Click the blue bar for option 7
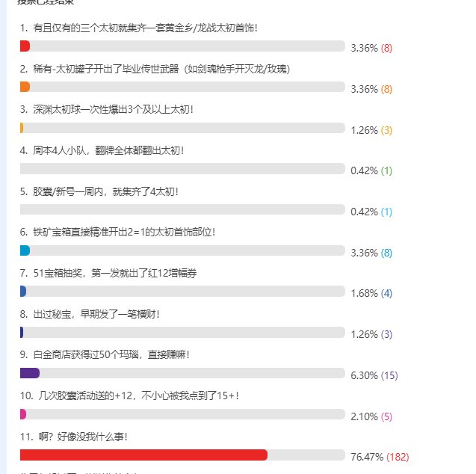Screen dimensions: 476x474 (x=23, y=291)
